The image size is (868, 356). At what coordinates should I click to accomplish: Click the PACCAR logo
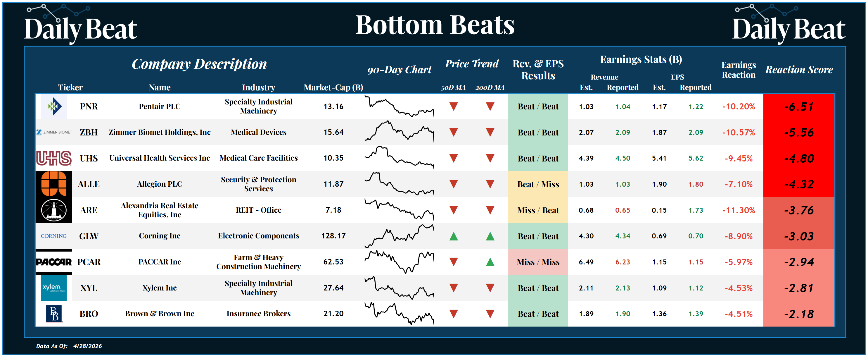tap(54, 262)
